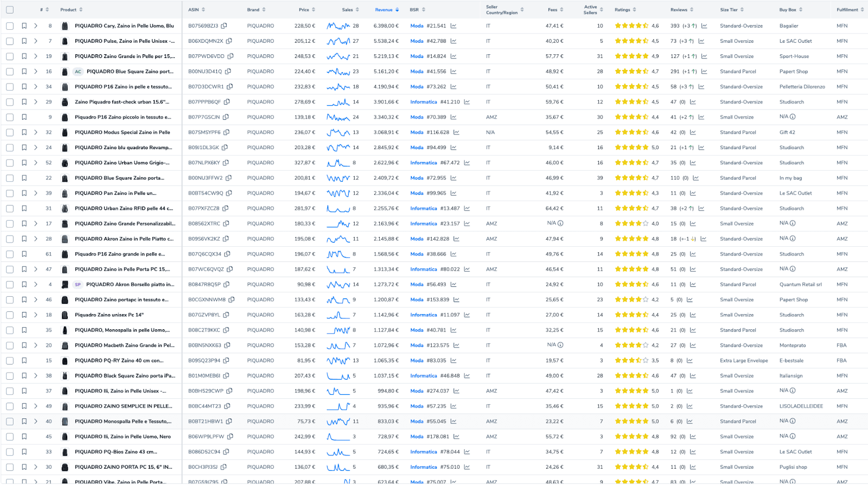Sort products by the Sales column
The image size is (868, 492).
(x=350, y=10)
